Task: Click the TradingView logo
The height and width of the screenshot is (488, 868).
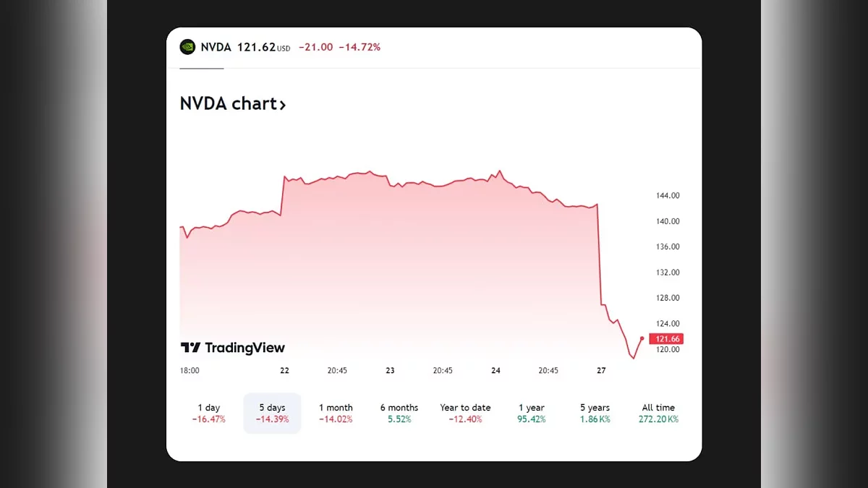Action: click(x=233, y=348)
